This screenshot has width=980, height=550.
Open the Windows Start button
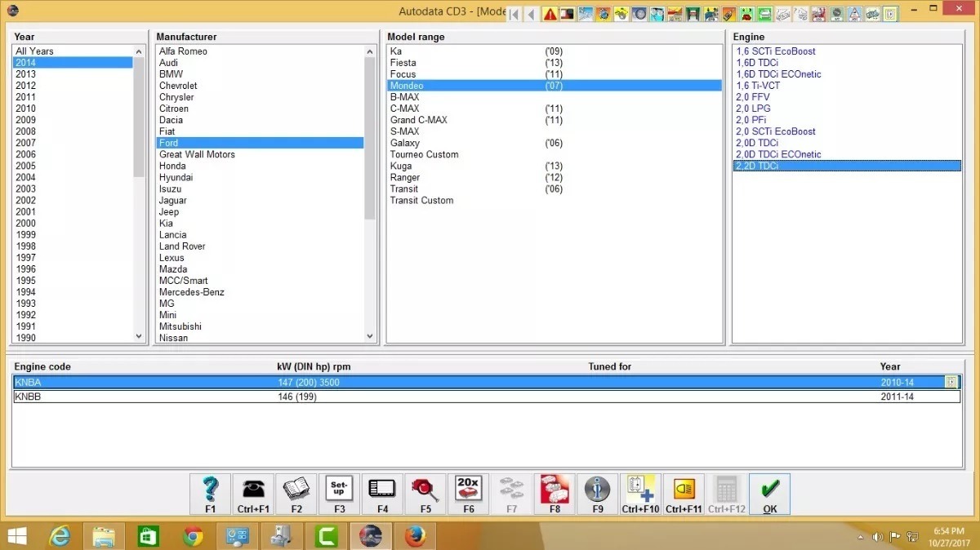16,536
